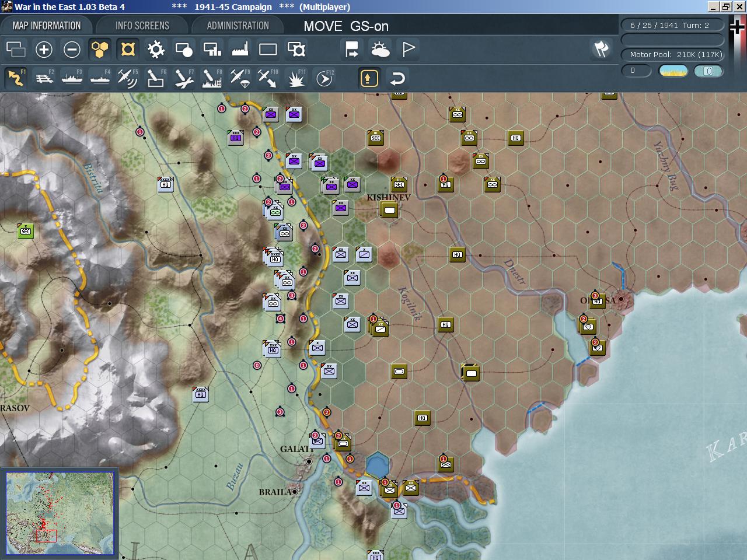Select the Soviet HQ unit by the Dnestr
Image resolution: width=747 pixels, height=560 pixels.
pos(458,254)
